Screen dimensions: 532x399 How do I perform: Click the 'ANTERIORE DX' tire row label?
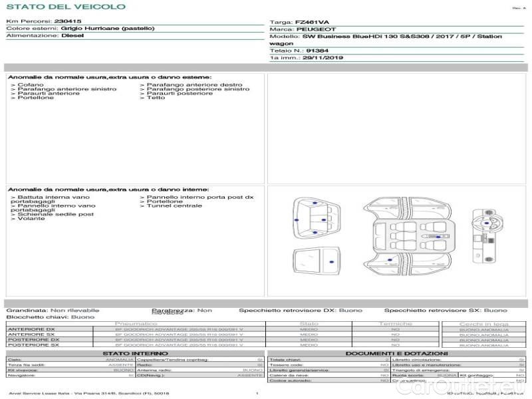click(31, 329)
